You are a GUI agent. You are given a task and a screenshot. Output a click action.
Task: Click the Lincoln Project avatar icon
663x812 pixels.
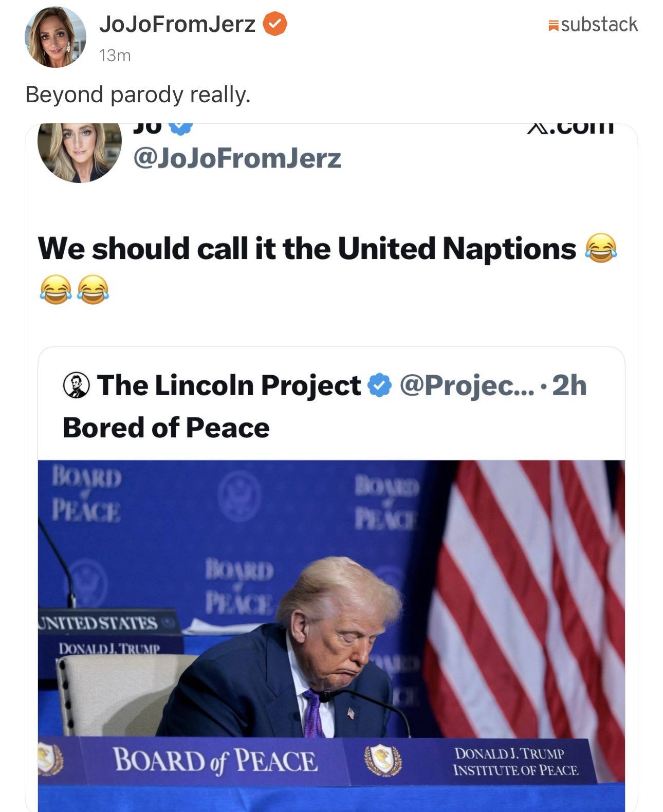(x=76, y=385)
